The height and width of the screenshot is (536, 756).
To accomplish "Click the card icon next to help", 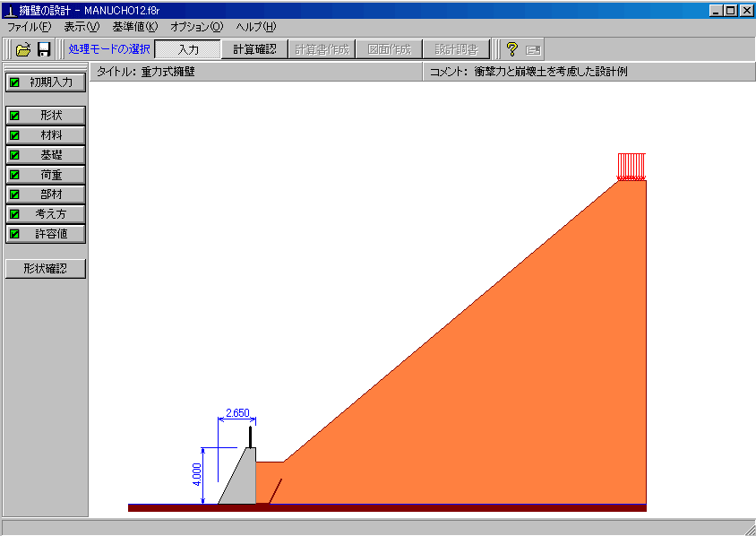I will pyautogui.click(x=533, y=49).
